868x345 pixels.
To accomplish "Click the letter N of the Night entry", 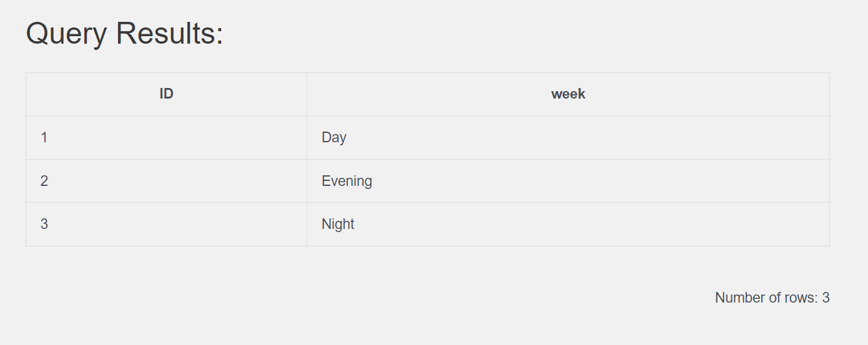I will pyautogui.click(x=326, y=224).
